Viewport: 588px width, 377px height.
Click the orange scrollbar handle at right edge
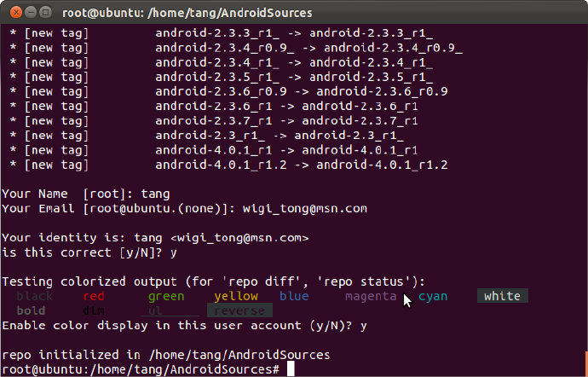click(x=586, y=364)
